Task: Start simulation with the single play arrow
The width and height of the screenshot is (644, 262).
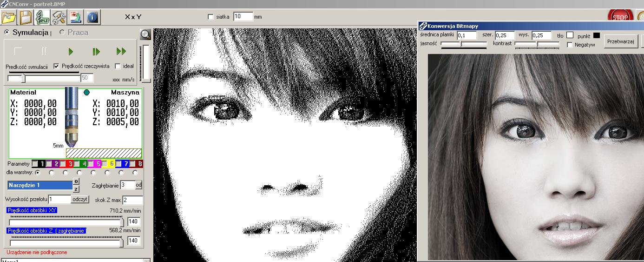Action: point(71,51)
